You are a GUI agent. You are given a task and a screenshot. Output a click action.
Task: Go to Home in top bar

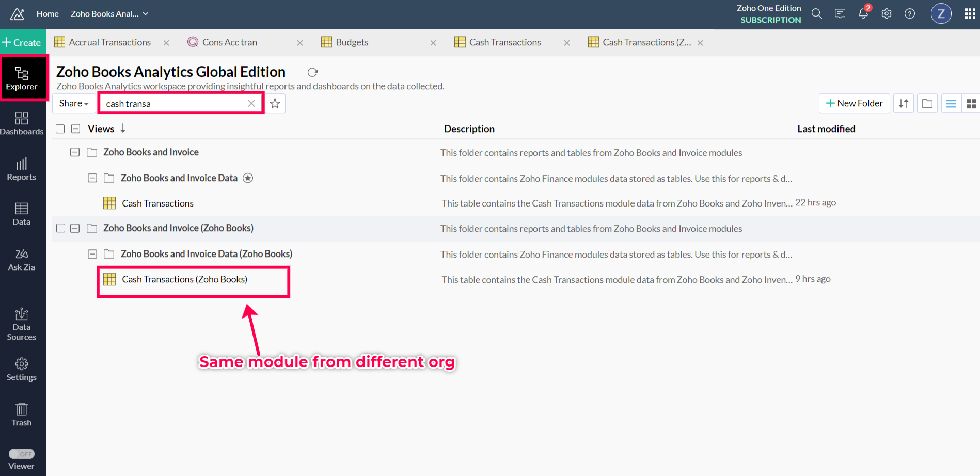pos(48,14)
